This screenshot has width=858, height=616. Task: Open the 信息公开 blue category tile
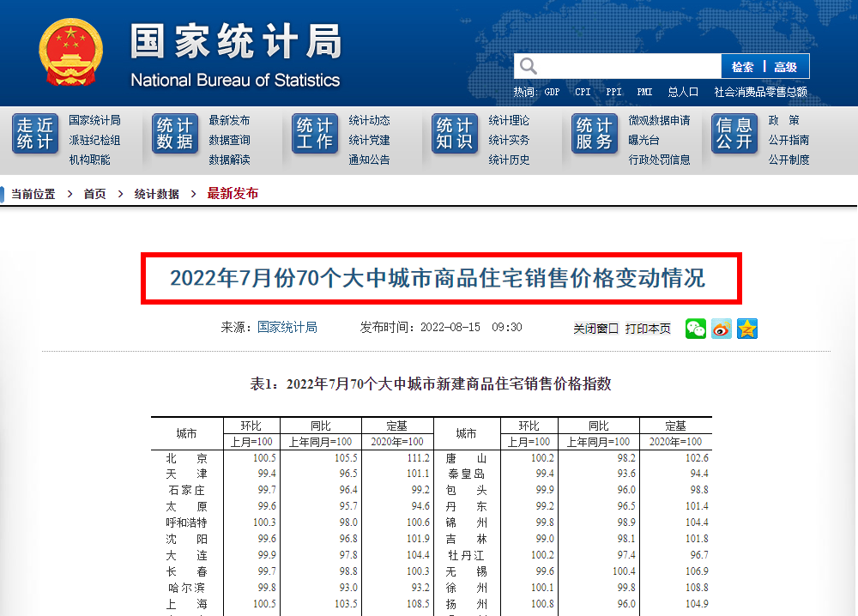(734, 134)
